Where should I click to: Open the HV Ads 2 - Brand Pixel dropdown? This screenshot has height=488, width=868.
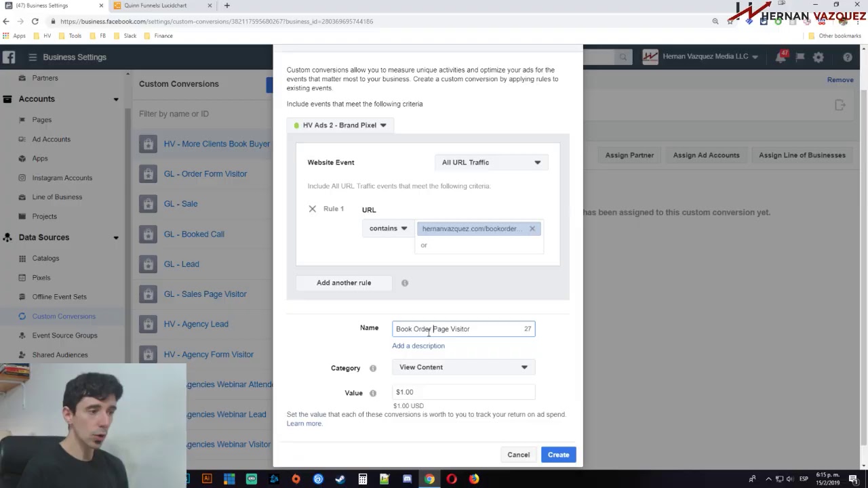pos(339,125)
